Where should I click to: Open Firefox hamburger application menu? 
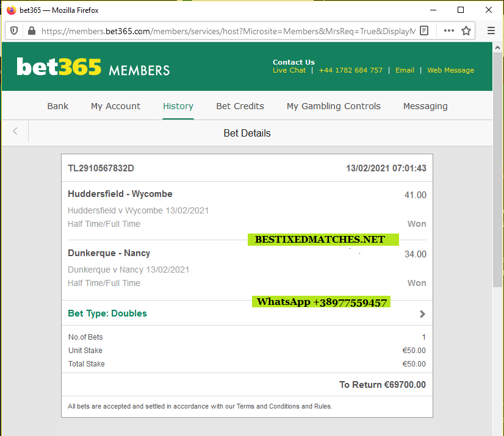click(x=491, y=31)
